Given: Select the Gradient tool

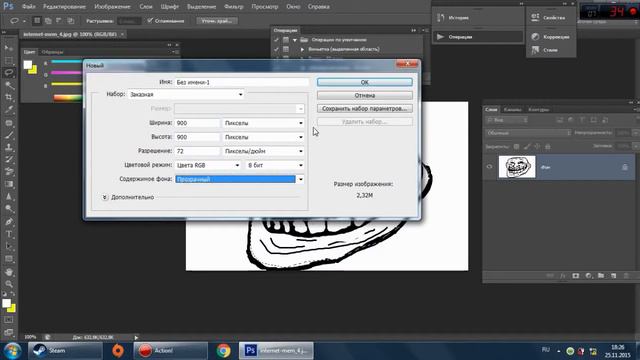Looking at the screenshot, I should pos(9,184).
